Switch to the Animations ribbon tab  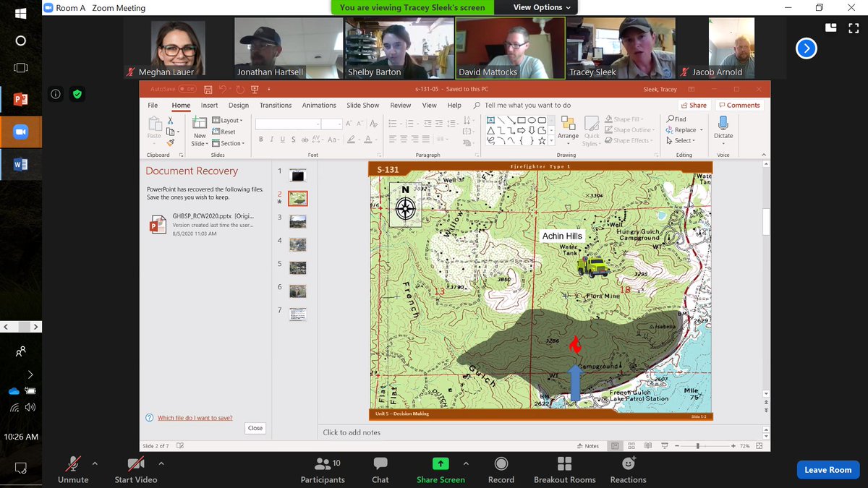319,105
